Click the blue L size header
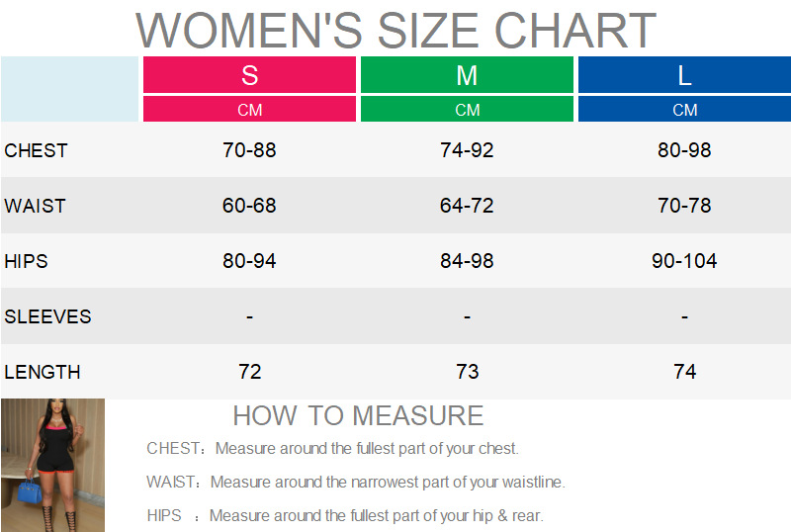The height and width of the screenshot is (532, 791). click(x=684, y=75)
